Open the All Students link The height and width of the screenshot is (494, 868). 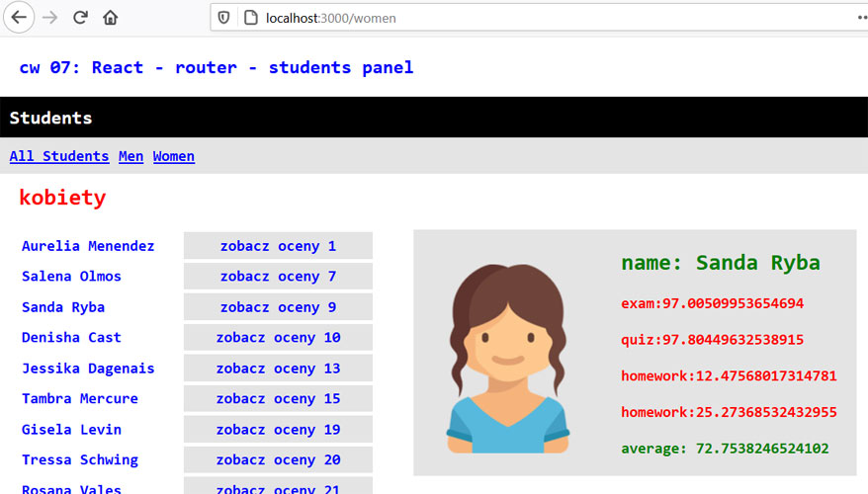click(x=59, y=156)
